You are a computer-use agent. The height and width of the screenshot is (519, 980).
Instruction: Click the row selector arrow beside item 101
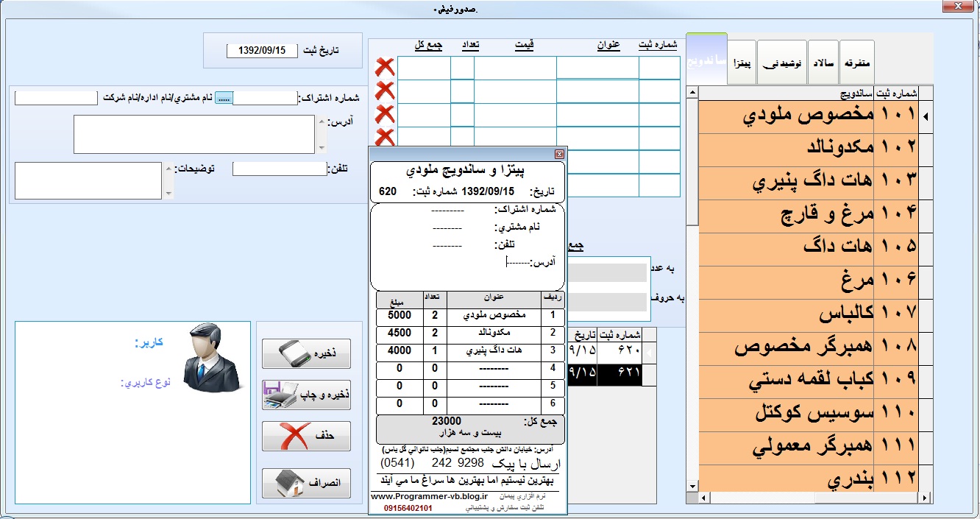click(x=926, y=116)
